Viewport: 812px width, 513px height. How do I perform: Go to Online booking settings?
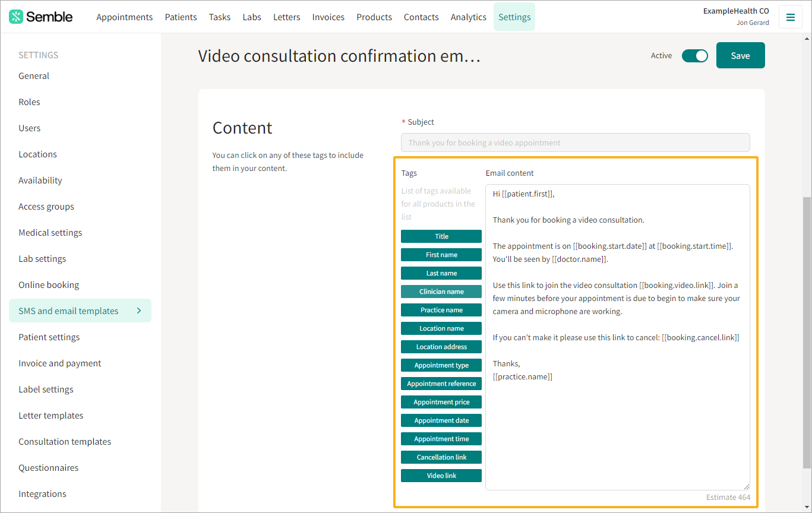coord(49,285)
